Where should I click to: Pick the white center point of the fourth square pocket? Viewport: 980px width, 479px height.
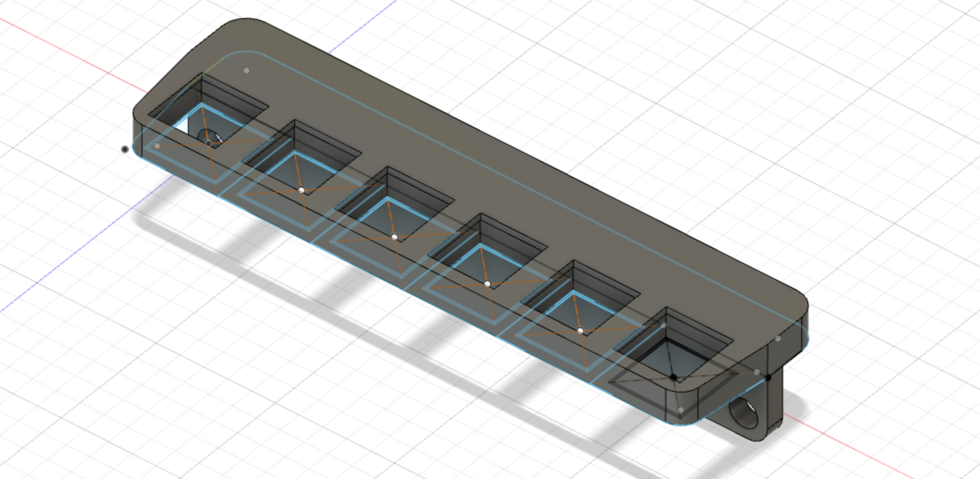(487, 284)
